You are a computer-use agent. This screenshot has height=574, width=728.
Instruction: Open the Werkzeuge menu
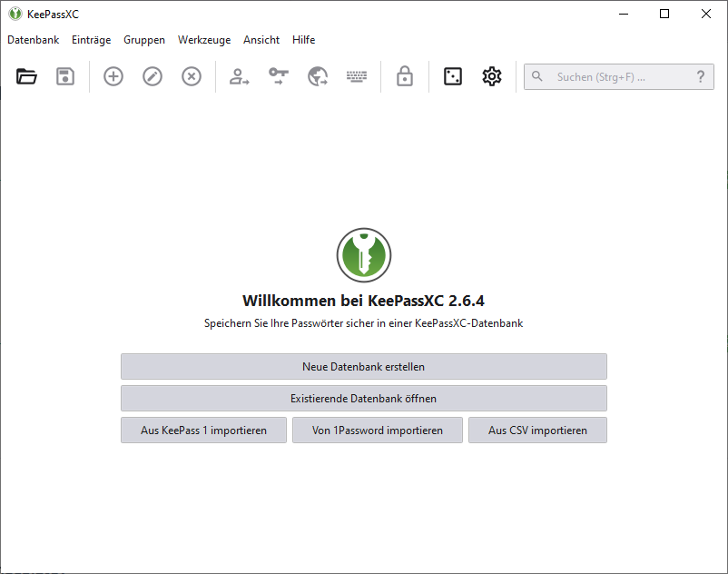click(203, 40)
